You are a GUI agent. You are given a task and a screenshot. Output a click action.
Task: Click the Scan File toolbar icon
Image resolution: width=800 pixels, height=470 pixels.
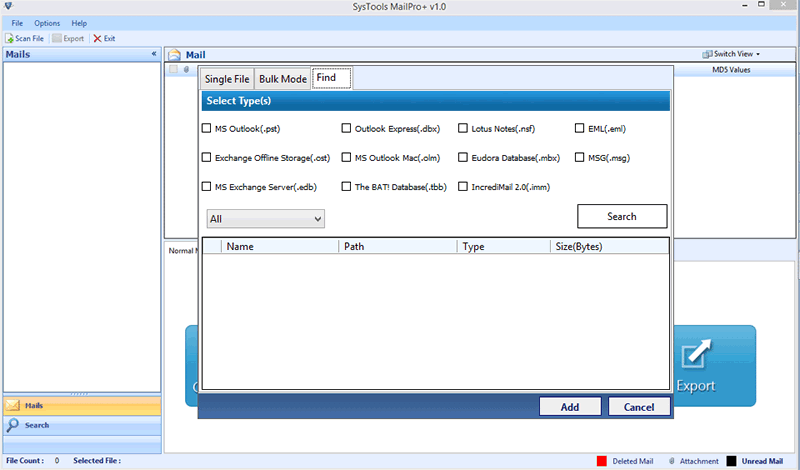click(9, 38)
